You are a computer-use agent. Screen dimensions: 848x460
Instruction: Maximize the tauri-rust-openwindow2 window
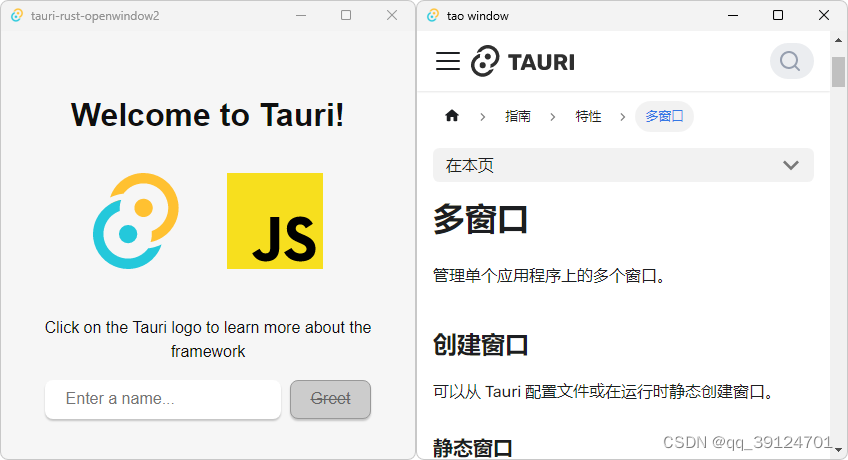tap(346, 15)
